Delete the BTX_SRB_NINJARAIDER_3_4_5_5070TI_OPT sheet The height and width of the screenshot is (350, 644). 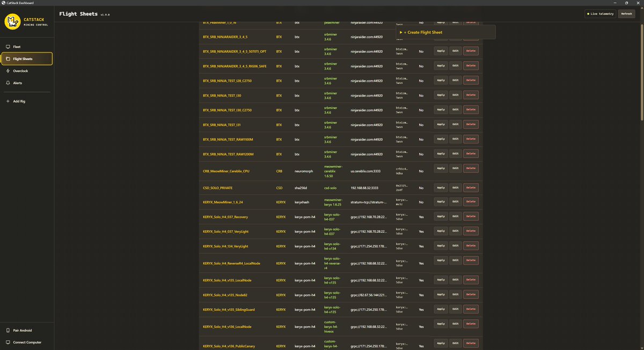pyautogui.click(x=471, y=51)
